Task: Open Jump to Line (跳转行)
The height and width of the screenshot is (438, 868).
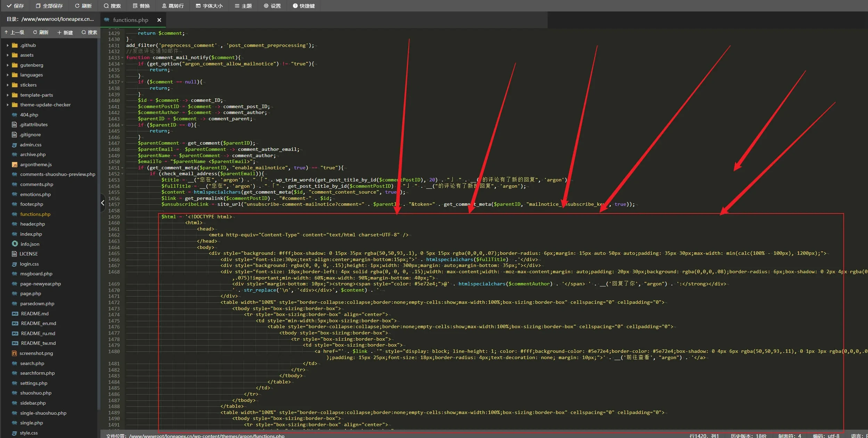Action: pyautogui.click(x=173, y=6)
